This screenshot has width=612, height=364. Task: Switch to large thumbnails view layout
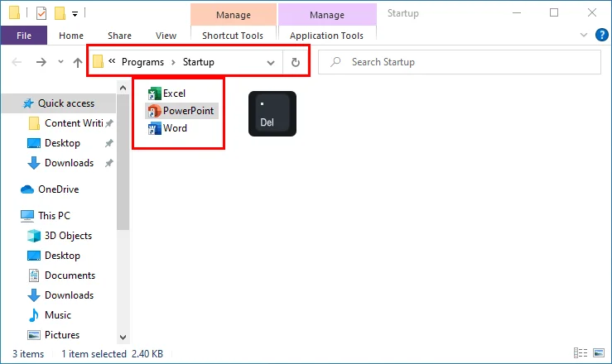[x=599, y=353]
